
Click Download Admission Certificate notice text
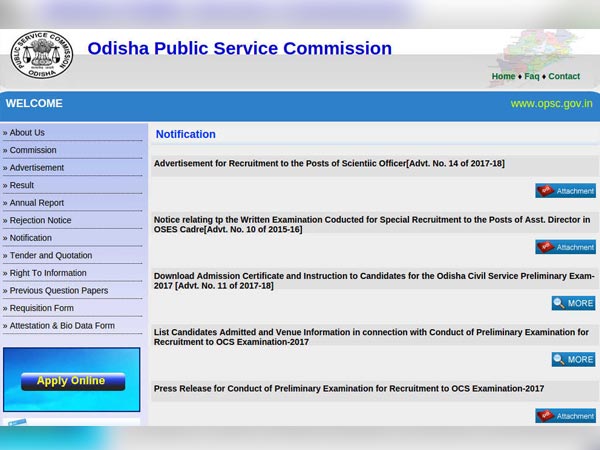[374, 280]
